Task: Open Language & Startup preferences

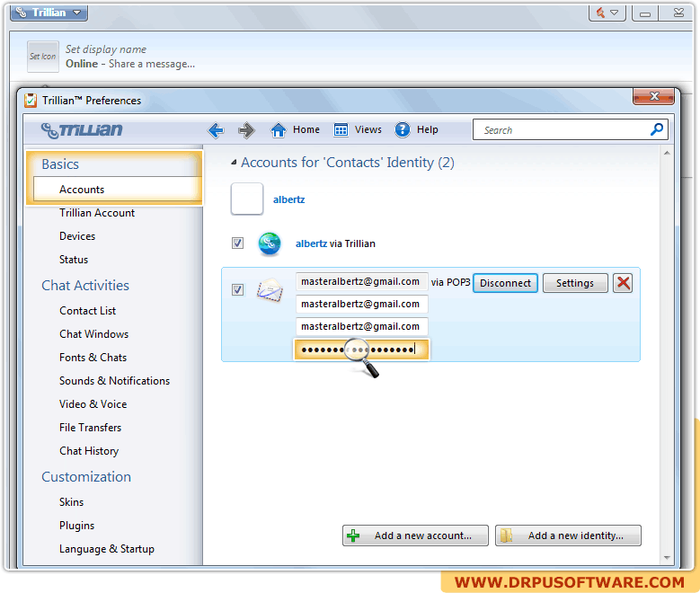Action: point(107,549)
